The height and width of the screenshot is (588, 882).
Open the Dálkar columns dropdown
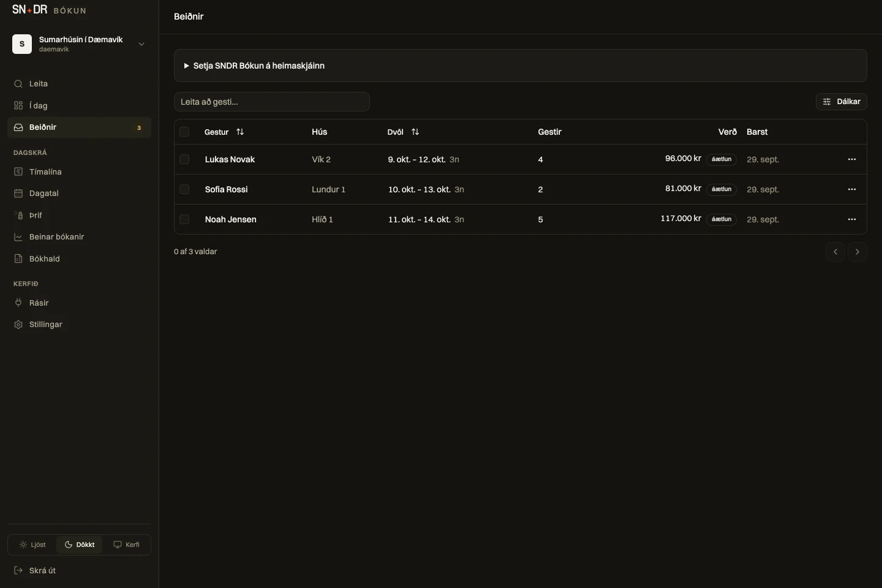point(842,102)
